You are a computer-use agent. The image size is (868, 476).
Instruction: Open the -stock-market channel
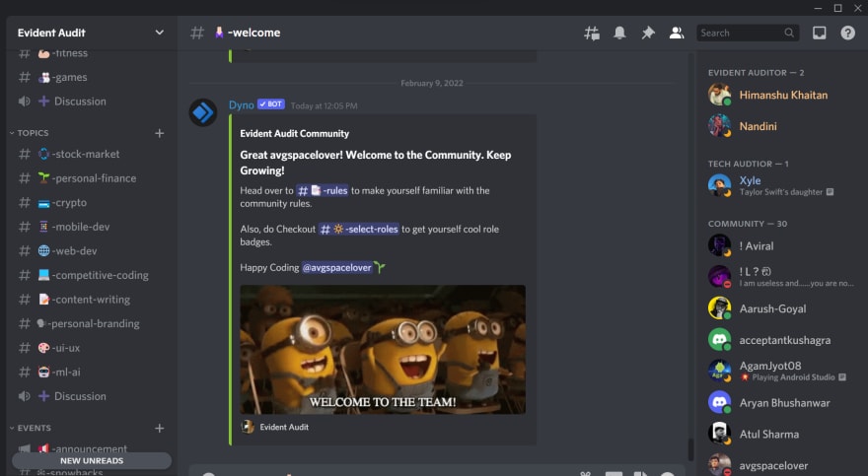pyautogui.click(x=92, y=155)
